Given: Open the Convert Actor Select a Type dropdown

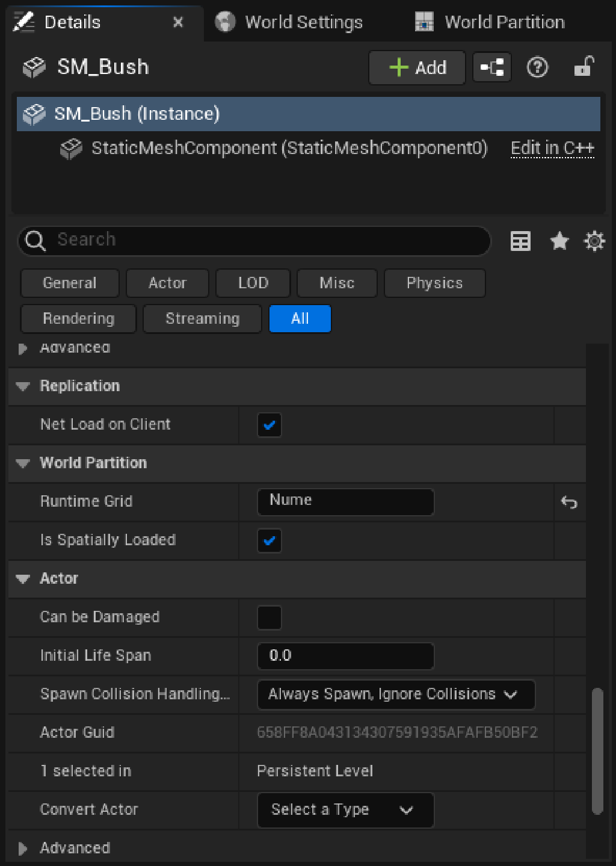Looking at the screenshot, I should (345, 810).
